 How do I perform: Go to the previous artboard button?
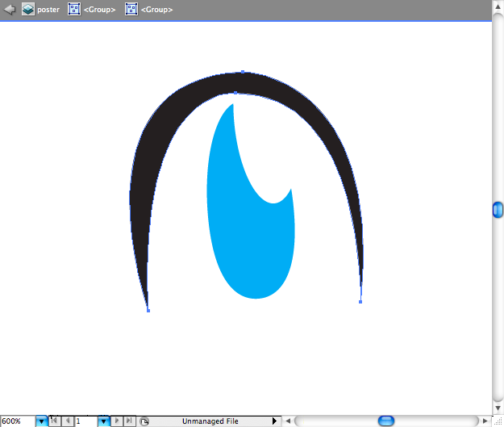point(68,421)
